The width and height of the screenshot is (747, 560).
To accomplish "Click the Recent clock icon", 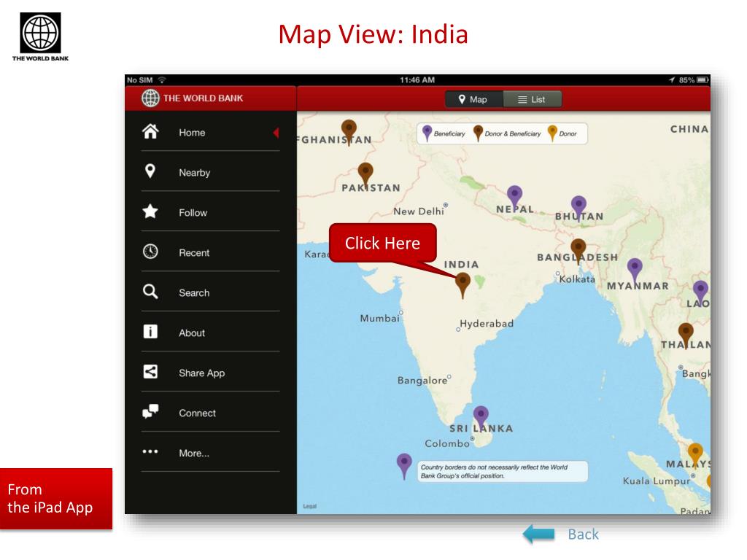I will click(150, 251).
